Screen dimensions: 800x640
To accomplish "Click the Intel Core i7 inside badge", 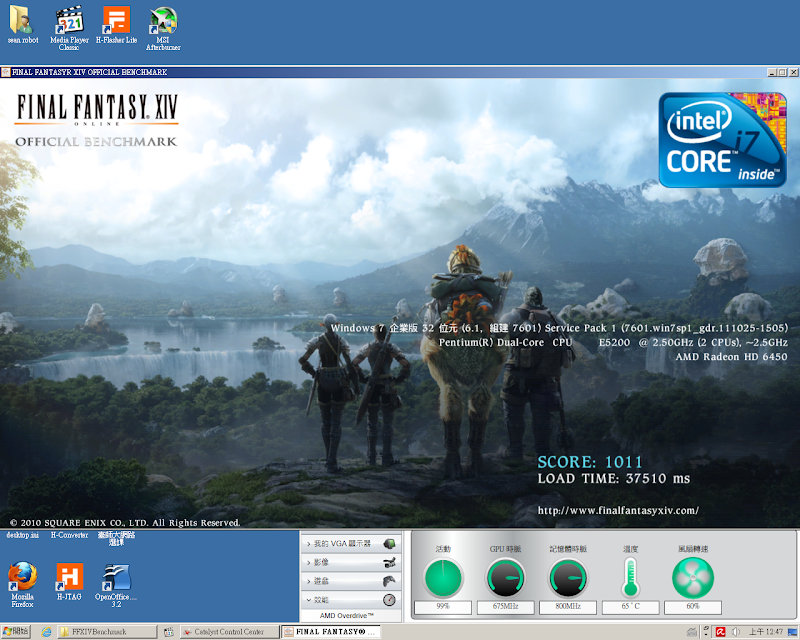I will coord(722,139).
